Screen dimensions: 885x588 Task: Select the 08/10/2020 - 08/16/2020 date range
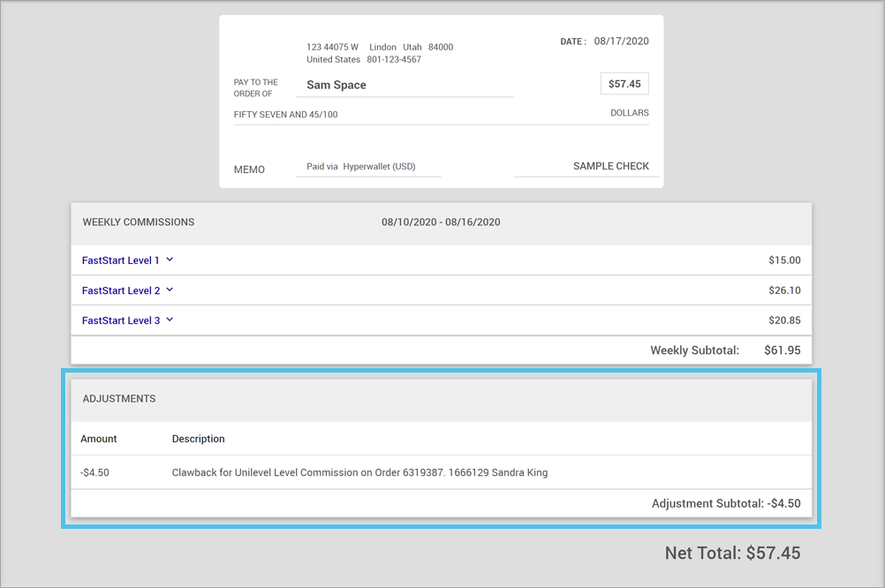pyautogui.click(x=441, y=222)
